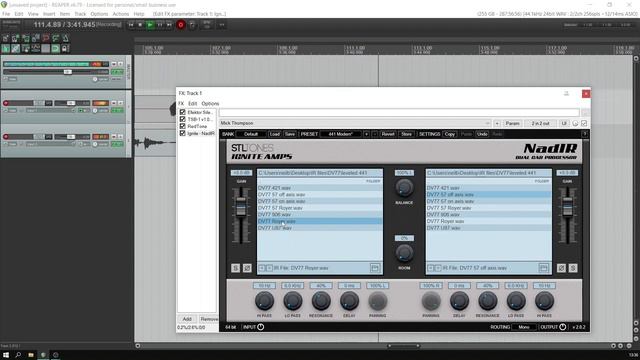This screenshot has height=360, width=640.
Task: Open Options menu in FX window
Action: click(210, 104)
